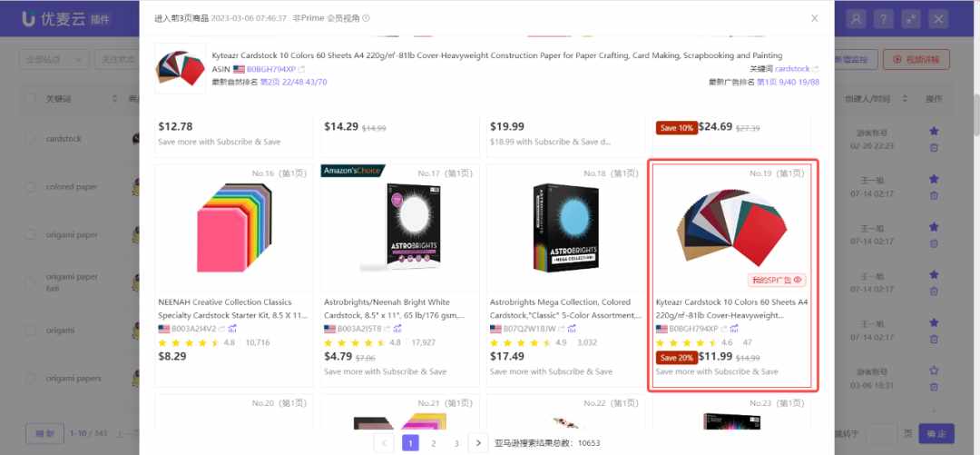
Task: Click the copy icon next to keyword cardstock
Action: (x=815, y=69)
